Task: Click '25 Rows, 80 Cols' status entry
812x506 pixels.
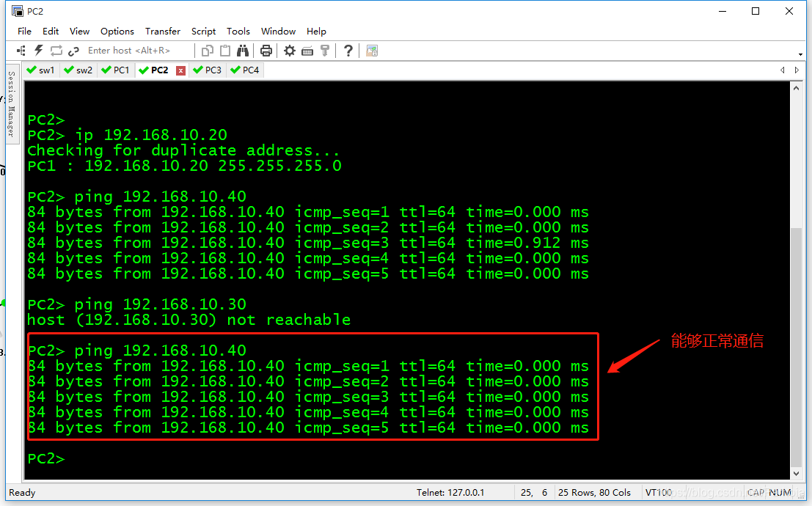Action: coord(594,493)
